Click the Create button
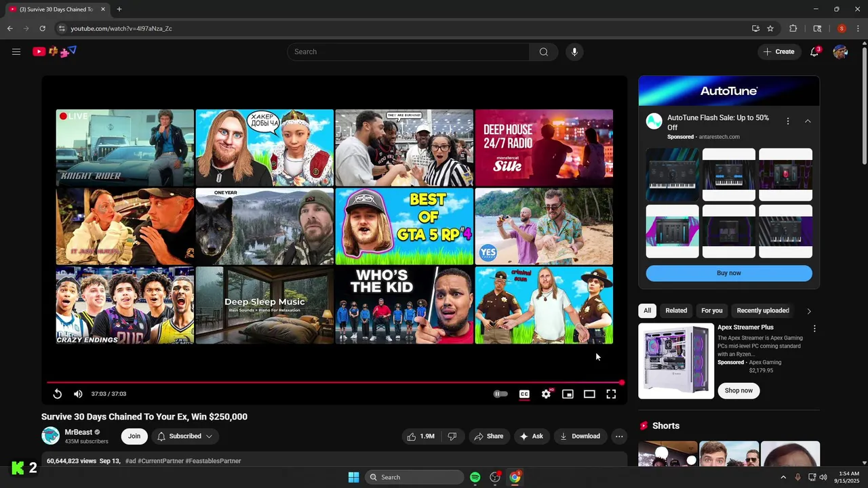Image resolution: width=868 pixels, height=488 pixels. pos(778,52)
